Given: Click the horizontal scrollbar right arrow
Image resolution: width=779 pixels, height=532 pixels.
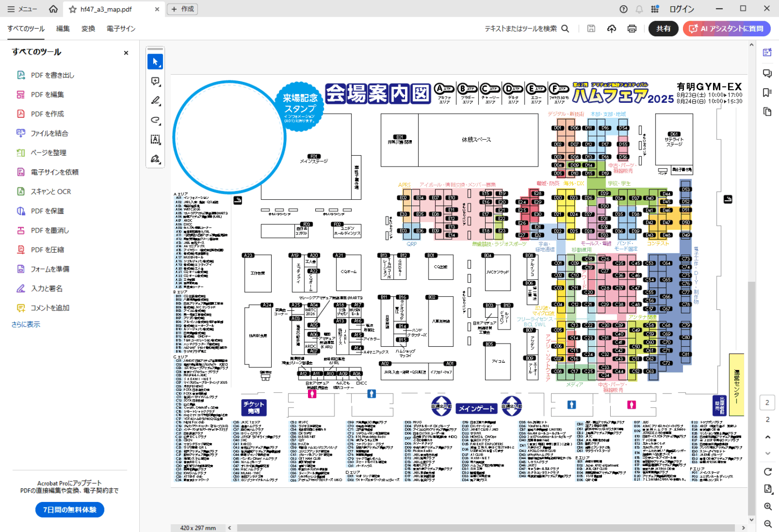Looking at the screenshot, I should pyautogui.click(x=744, y=528).
